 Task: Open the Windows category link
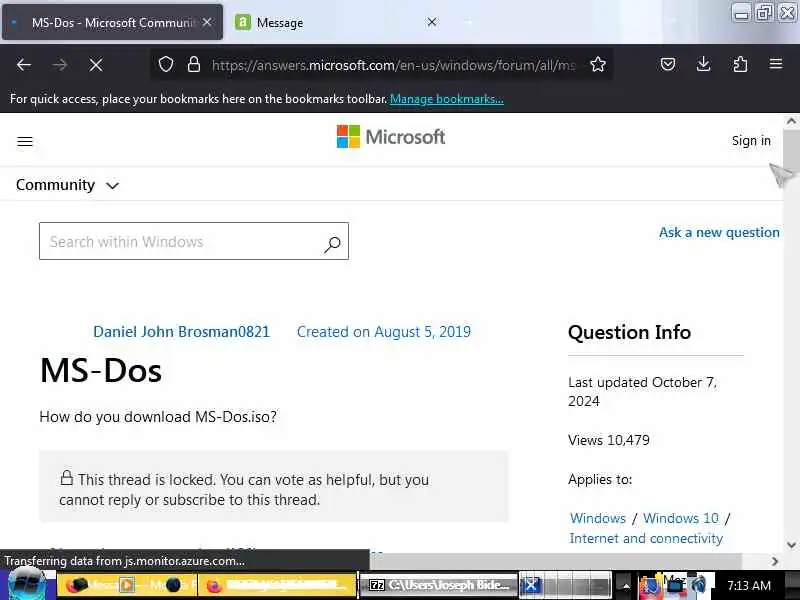click(597, 518)
